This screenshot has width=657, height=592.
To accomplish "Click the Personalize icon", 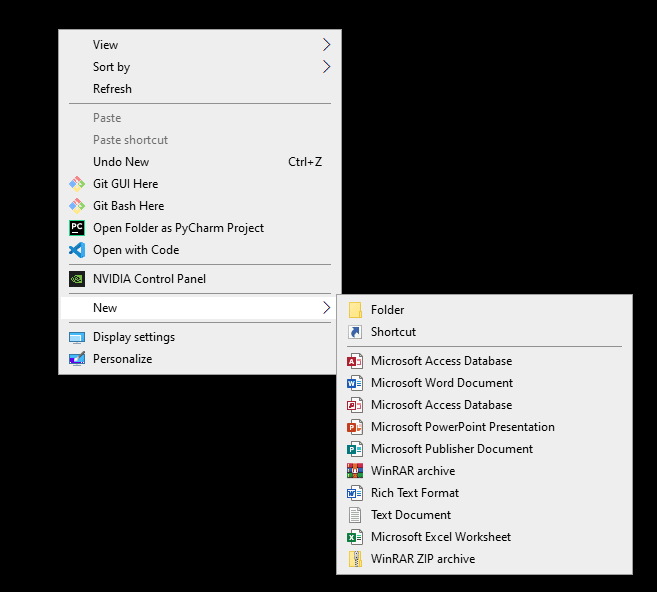I will (77, 359).
